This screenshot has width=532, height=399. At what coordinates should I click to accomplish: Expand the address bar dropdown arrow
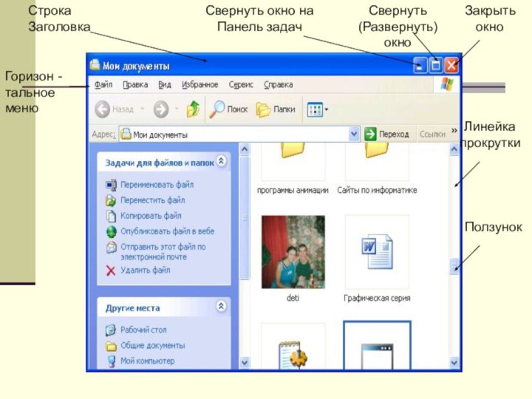click(353, 134)
